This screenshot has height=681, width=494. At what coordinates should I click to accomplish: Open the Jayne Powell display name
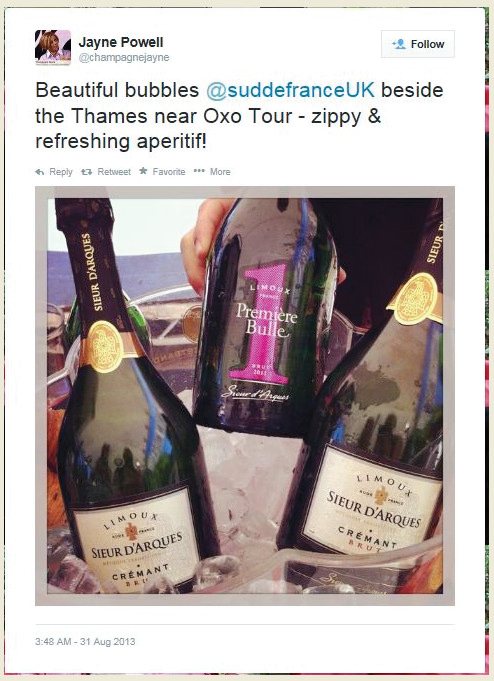121,42
